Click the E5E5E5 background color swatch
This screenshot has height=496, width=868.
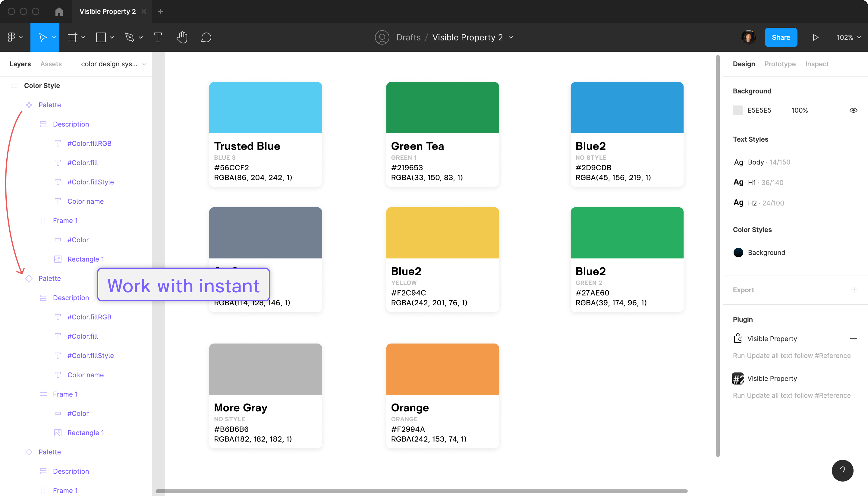(x=737, y=110)
